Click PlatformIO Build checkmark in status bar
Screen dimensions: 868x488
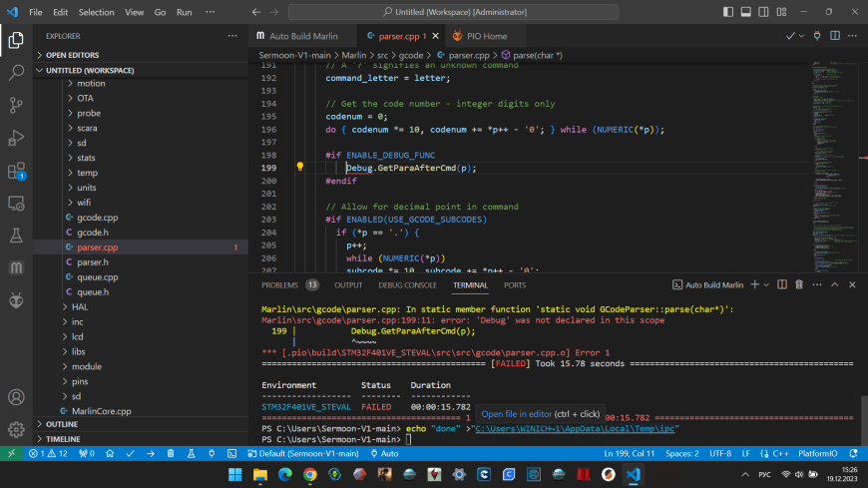pyautogui.click(x=130, y=454)
